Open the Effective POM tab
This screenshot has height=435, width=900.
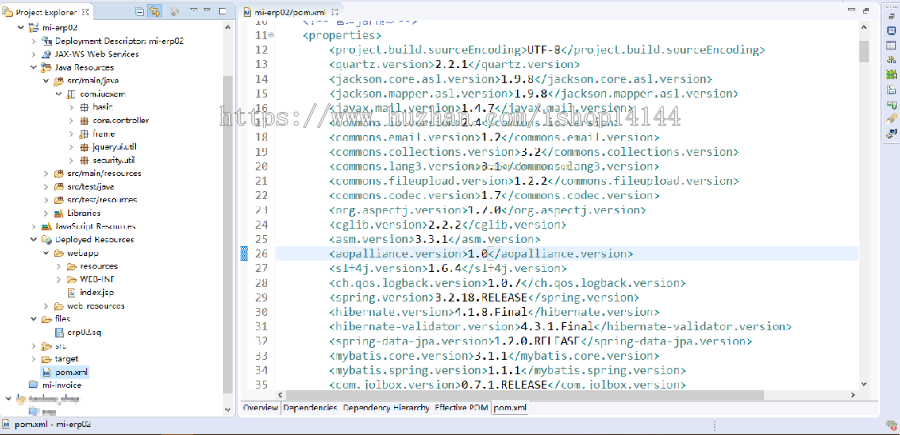(x=461, y=408)
